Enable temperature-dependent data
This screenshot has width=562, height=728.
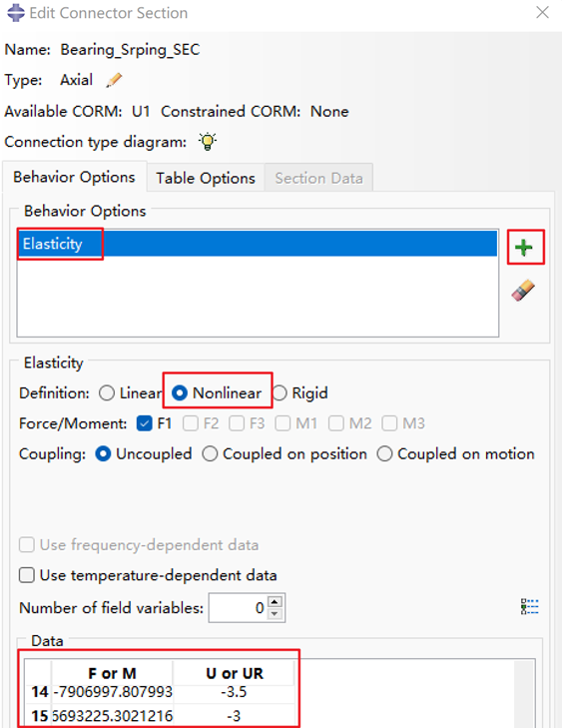click(x=27, y=575)
